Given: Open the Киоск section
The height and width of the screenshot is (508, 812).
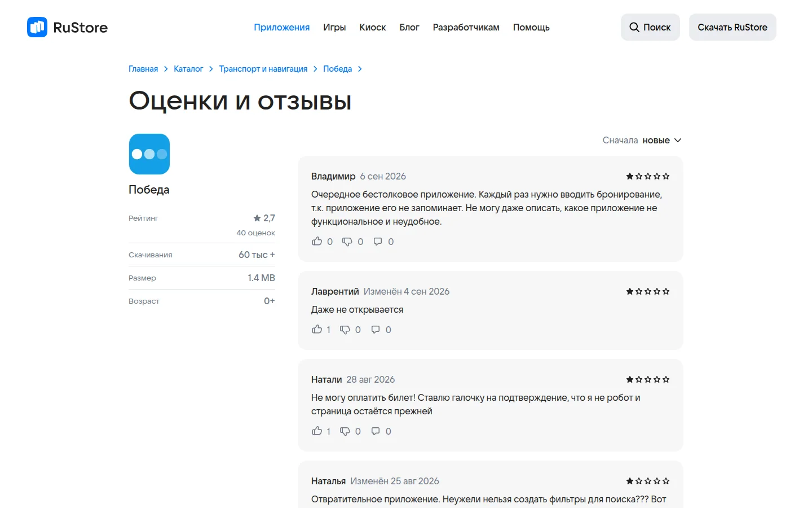Looking at the screenshot, I should tap(373, 27).
